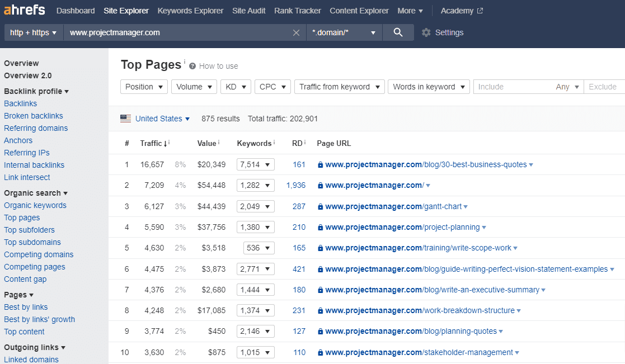Open the Settings gear icon
The height and width of the screenshot is (364, 625).
click(x=426, y=32)
